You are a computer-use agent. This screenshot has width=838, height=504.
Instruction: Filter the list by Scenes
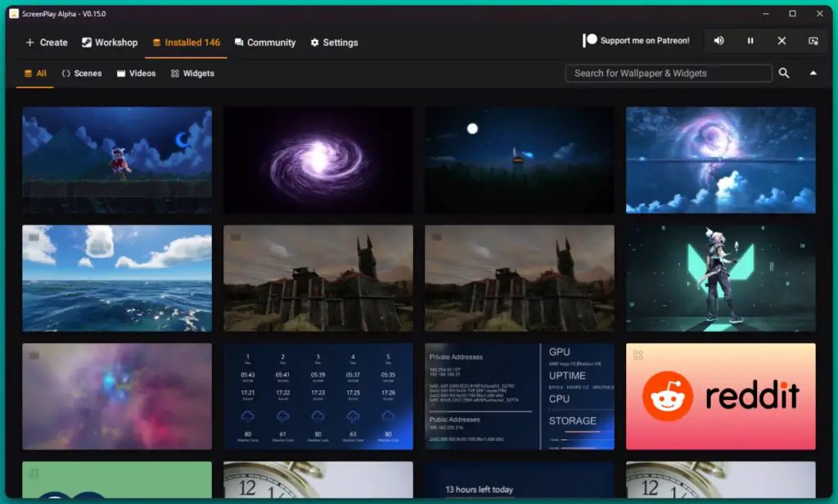pyautogui.click(x=82, y=73)
